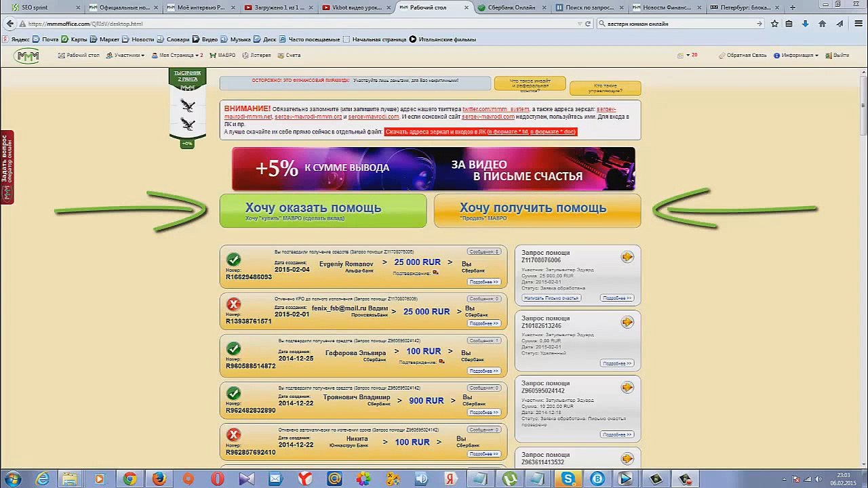This screenshot has height=488, width=868.
Task: Open the Яндекс bookmark in bookmarks bar
Action: (16, 39)
